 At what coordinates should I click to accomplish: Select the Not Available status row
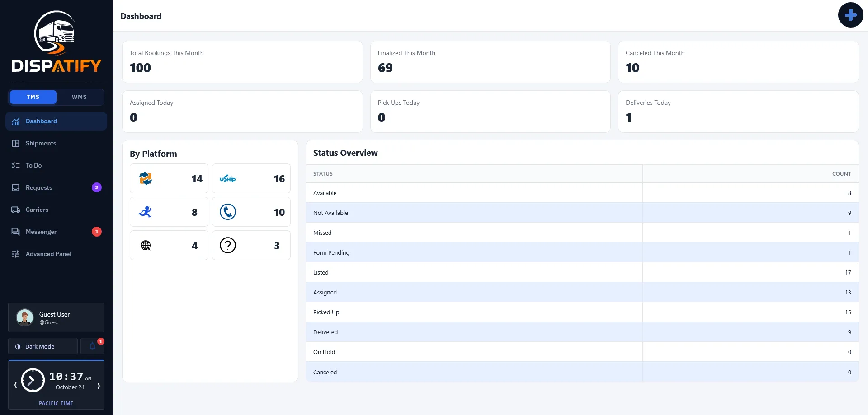[582, 213]
